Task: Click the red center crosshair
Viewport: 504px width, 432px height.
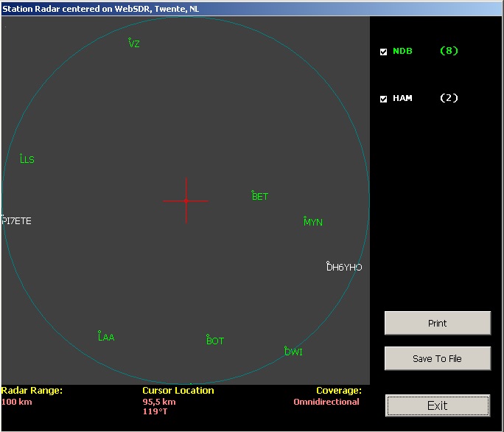Action: tap(186, 201)
